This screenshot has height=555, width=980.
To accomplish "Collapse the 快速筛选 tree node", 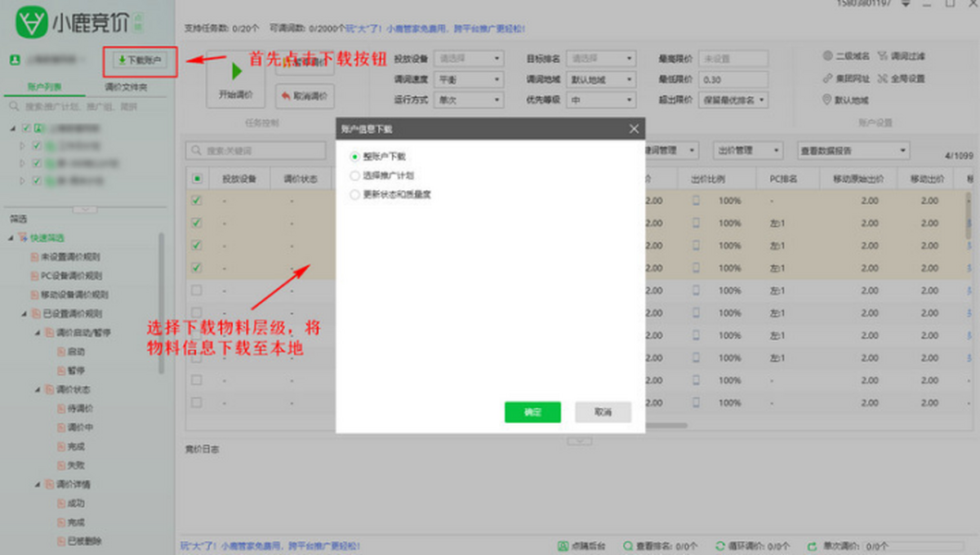I will pos(11,238).
